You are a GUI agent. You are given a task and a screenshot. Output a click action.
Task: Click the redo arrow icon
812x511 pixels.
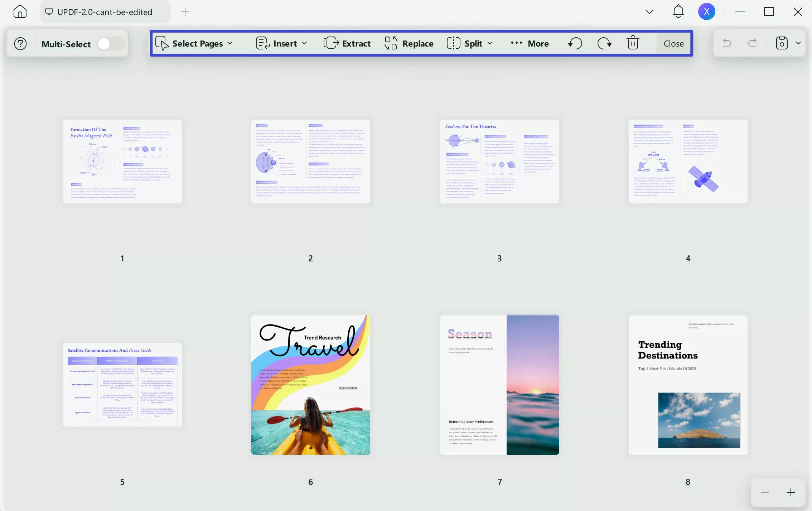click(752, 43)
